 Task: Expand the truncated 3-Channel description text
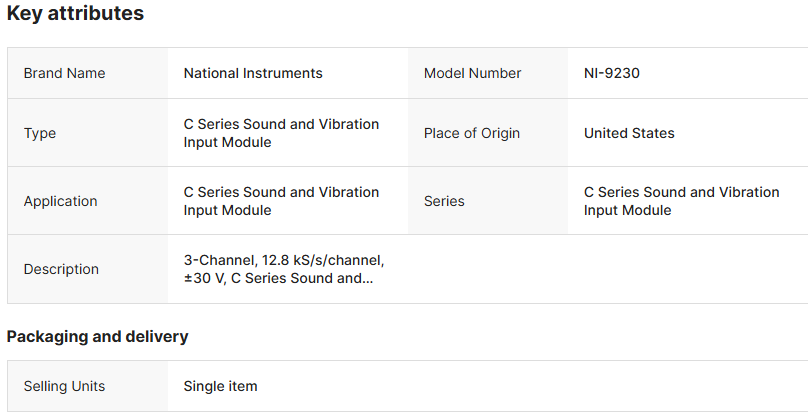coord(283,260)
